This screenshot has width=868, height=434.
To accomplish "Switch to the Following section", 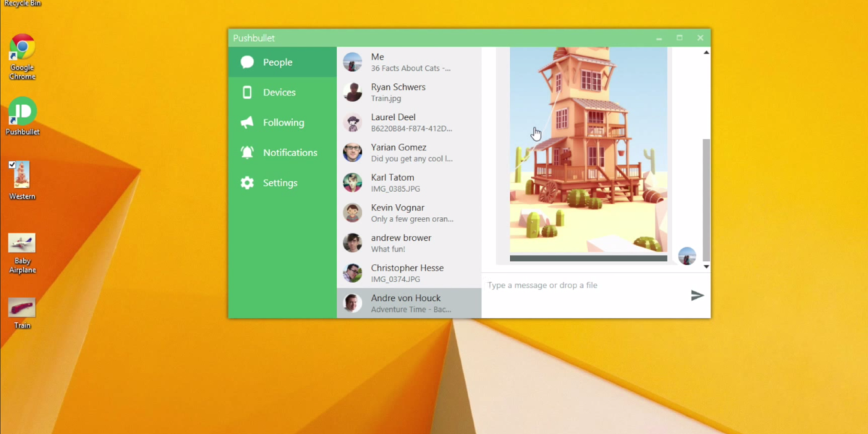I will 283,123.
